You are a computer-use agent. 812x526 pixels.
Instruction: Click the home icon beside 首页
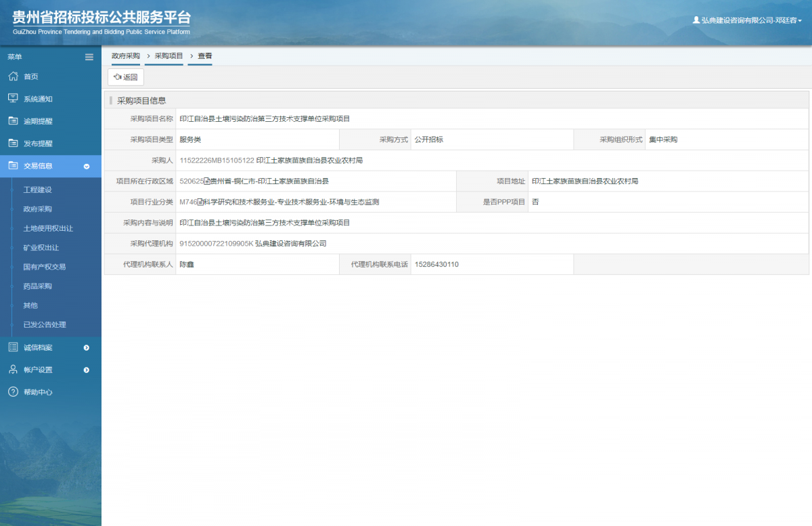coord(12,76)
